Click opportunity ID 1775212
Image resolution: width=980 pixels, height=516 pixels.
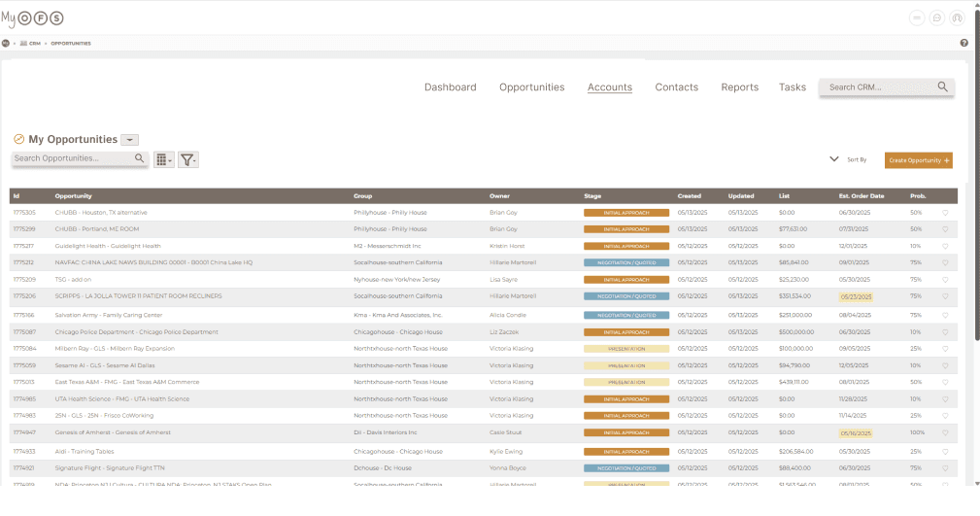click(23, 262)
